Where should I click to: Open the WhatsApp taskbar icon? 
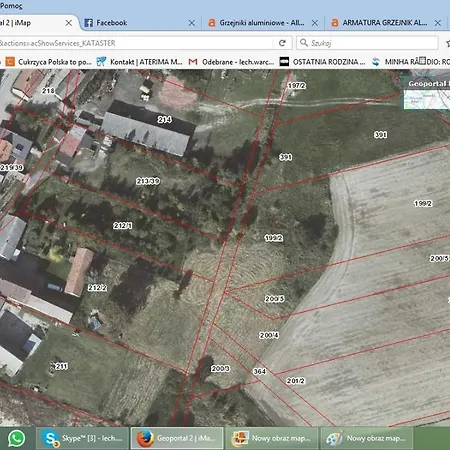(16, 438)
